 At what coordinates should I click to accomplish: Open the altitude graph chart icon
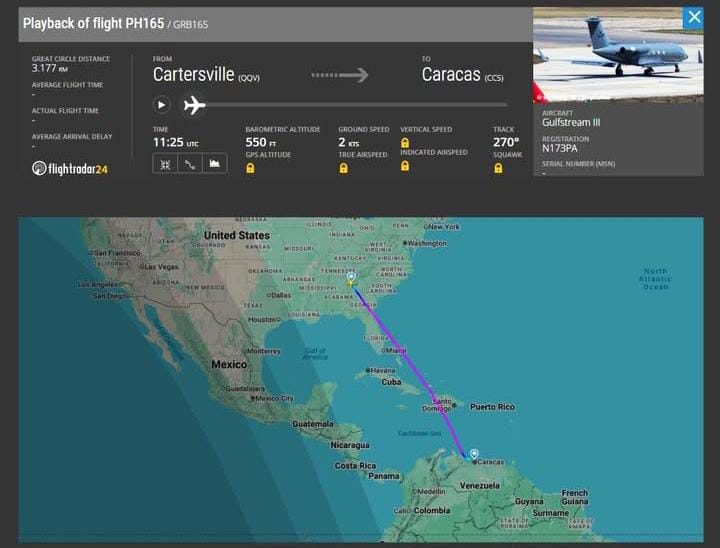[x=214, y=164]
